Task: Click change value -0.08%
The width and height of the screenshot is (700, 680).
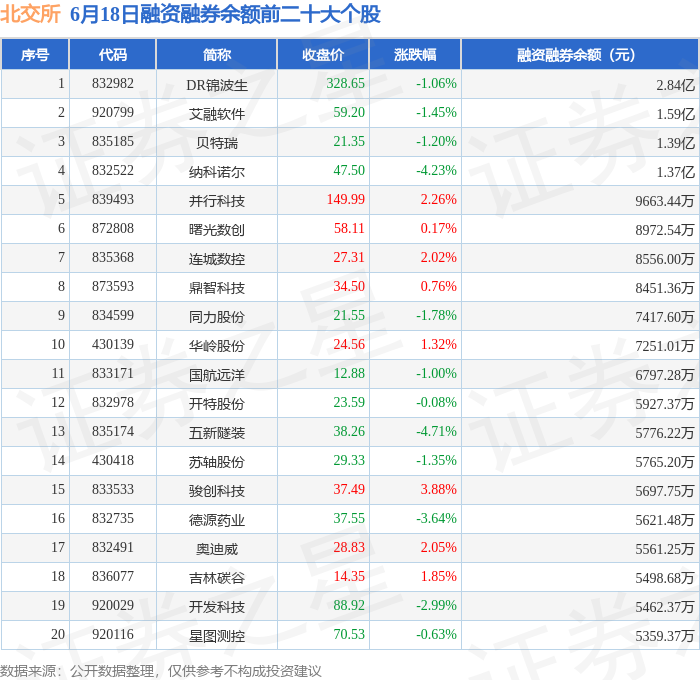Action: click(x=436, y=403)
